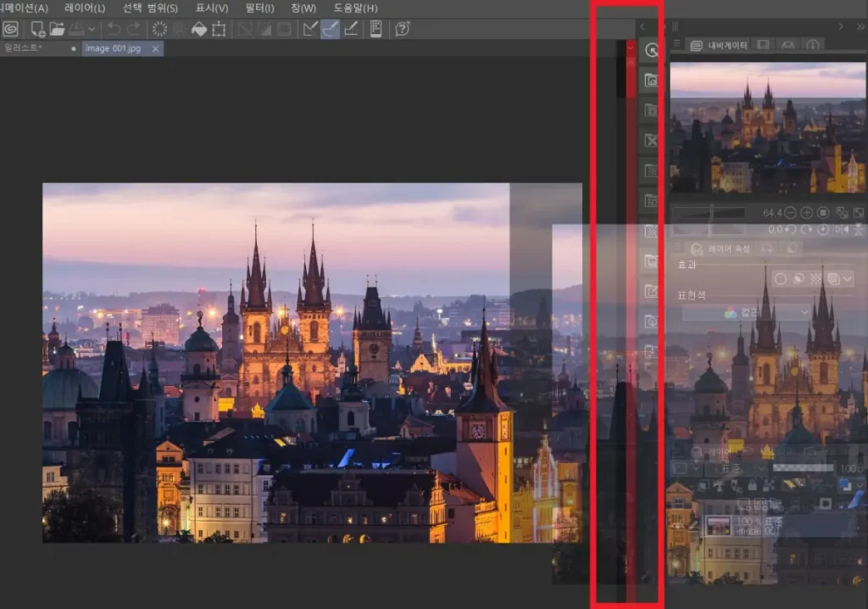Open the 레이어(L) menu
Viewport: 868px width, 609px height.
click(x=85, y=8)
